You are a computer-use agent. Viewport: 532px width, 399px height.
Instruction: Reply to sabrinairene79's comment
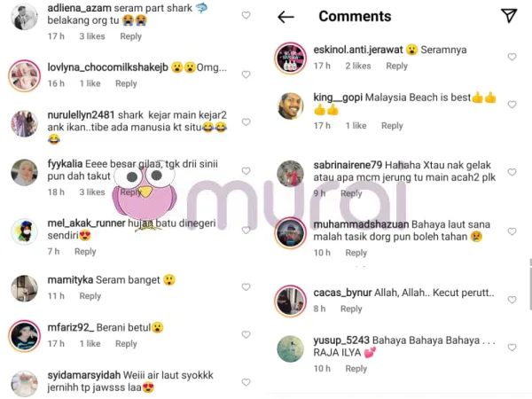coord(351,193)
